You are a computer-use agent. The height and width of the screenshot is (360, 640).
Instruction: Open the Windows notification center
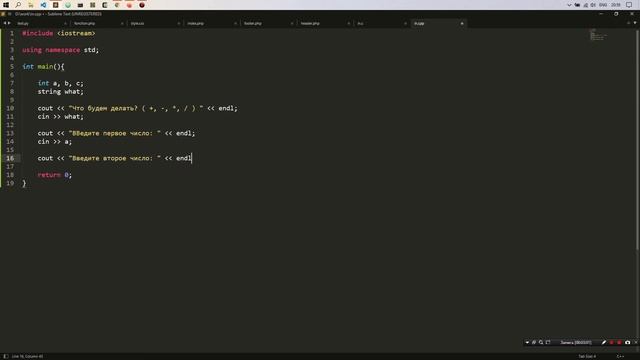[x=629, y=5]
